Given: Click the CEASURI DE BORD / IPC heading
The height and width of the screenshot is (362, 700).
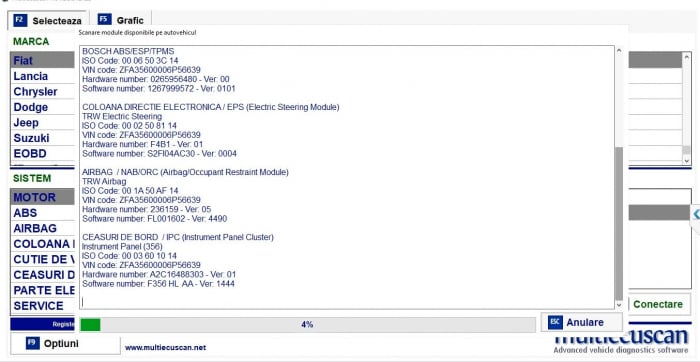Looking at the screenshot, I should pyautogui.click(x=178, y=237).
